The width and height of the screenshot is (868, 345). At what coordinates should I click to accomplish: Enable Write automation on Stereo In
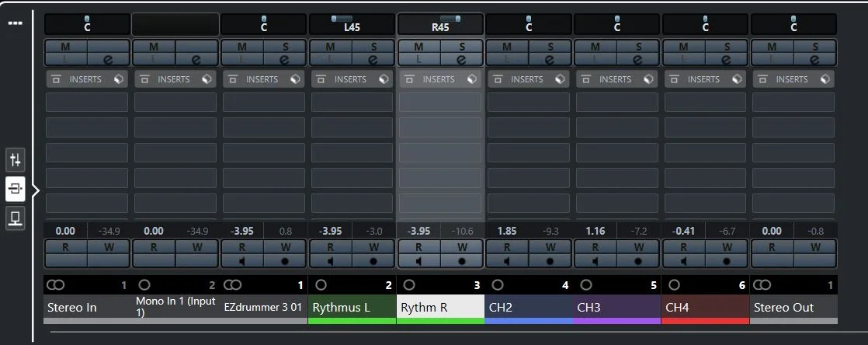point(109,247)
